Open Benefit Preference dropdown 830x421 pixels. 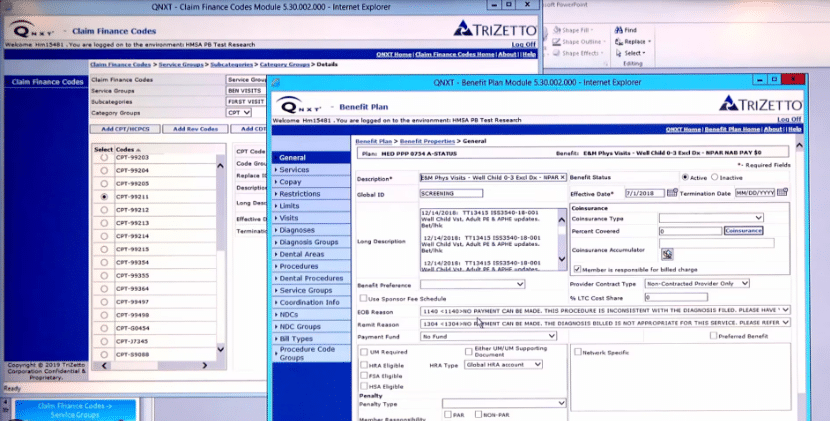click(472, 284)
